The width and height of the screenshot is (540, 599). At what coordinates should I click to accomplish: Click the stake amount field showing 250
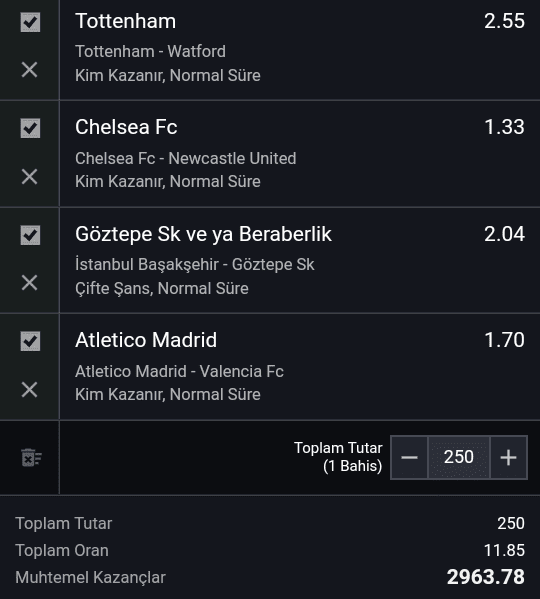pyautogui.click(x=459, y=457)
